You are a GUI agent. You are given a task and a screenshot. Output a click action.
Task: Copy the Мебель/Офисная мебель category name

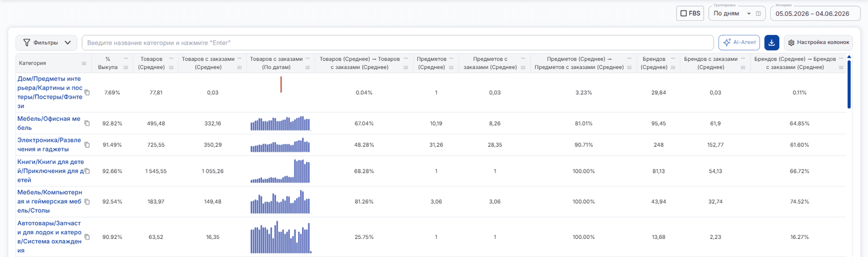[87, 123]
